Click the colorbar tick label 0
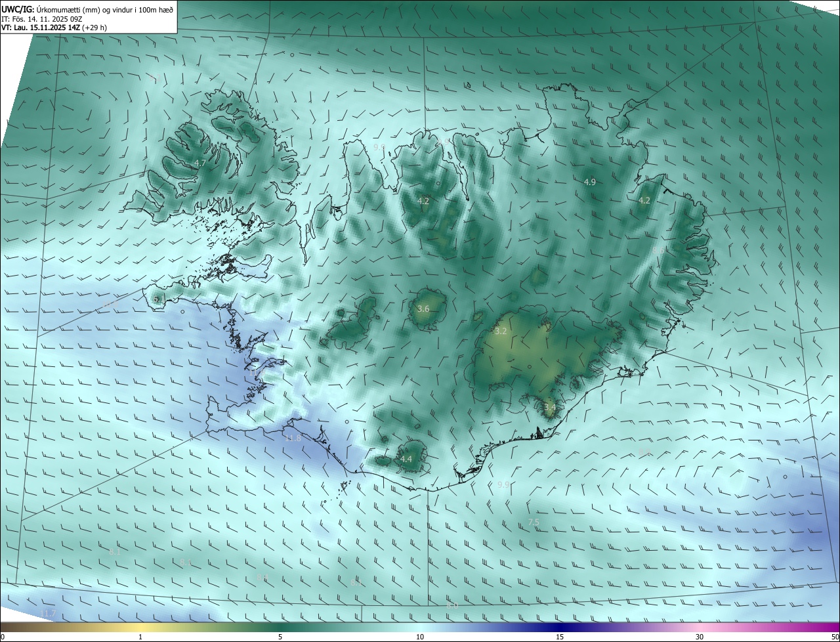Screen dimensions: 840x642 pyautogui.click(x=3, y=637)
